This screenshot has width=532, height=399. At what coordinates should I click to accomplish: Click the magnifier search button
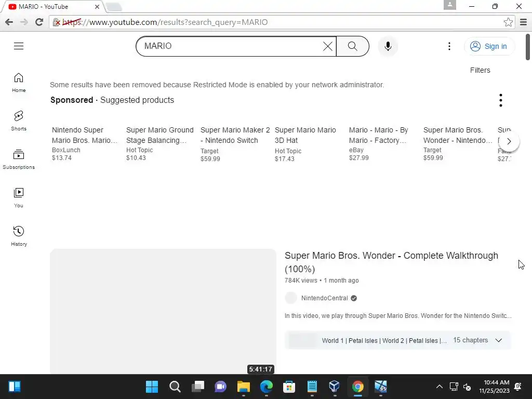pyautogui.click(x=353, y=46)
